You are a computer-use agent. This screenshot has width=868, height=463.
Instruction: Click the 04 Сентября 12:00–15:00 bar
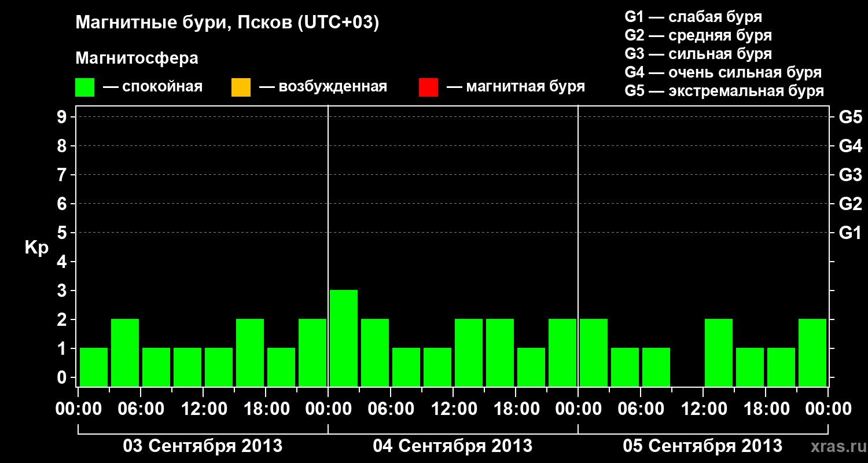tap(469, 352)
